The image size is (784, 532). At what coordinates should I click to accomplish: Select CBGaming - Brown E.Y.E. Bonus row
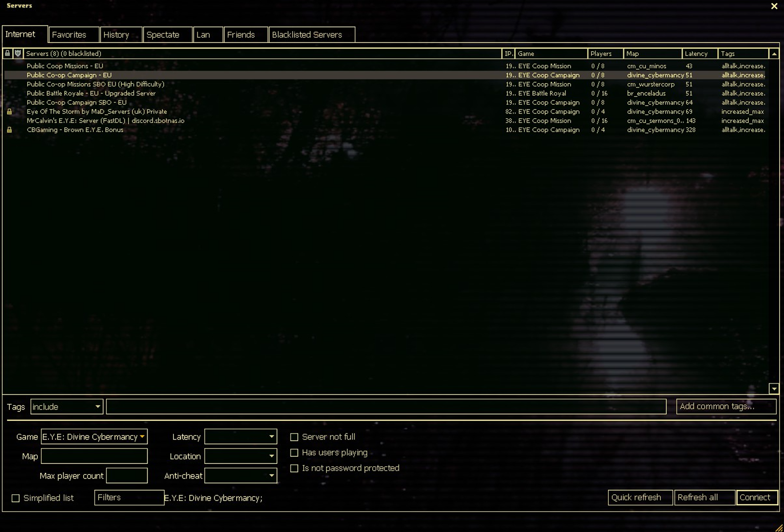[x=385, y=130]
